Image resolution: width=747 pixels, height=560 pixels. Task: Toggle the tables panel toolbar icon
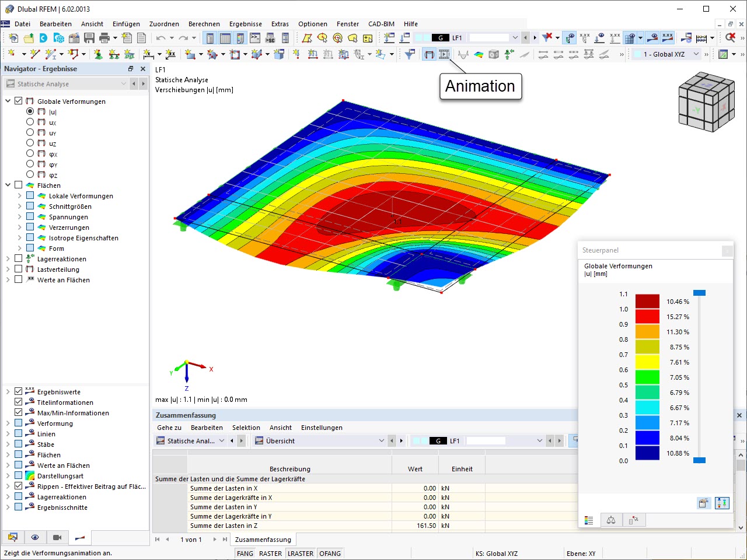click(x=225, y=38)
